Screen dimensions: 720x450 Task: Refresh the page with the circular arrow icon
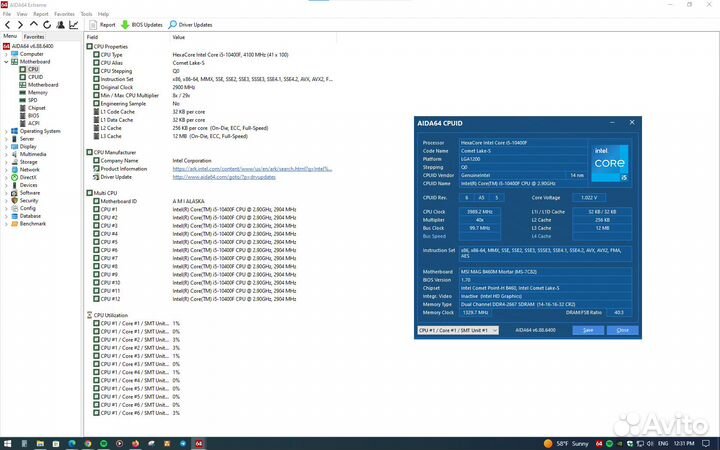[47, 25]
